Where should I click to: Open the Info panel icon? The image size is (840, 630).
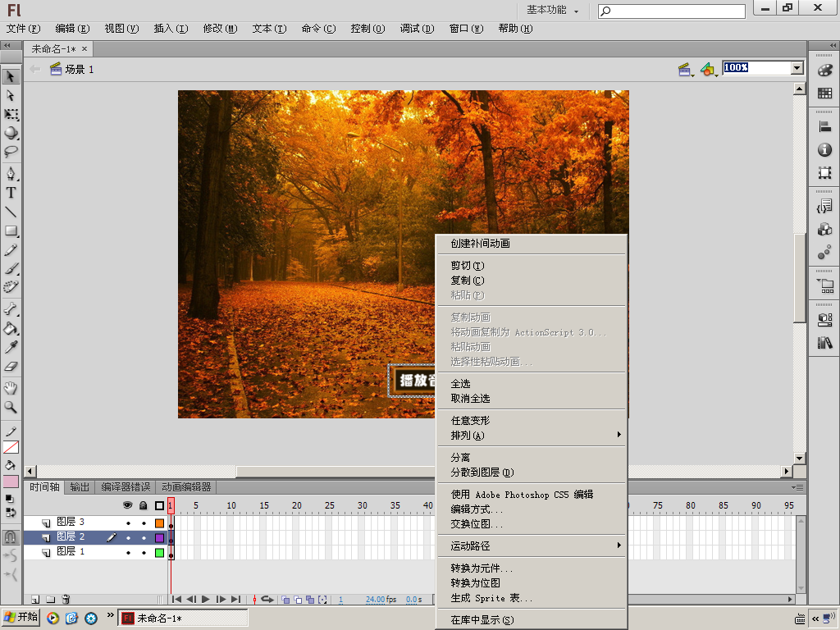tap(824, 149)
